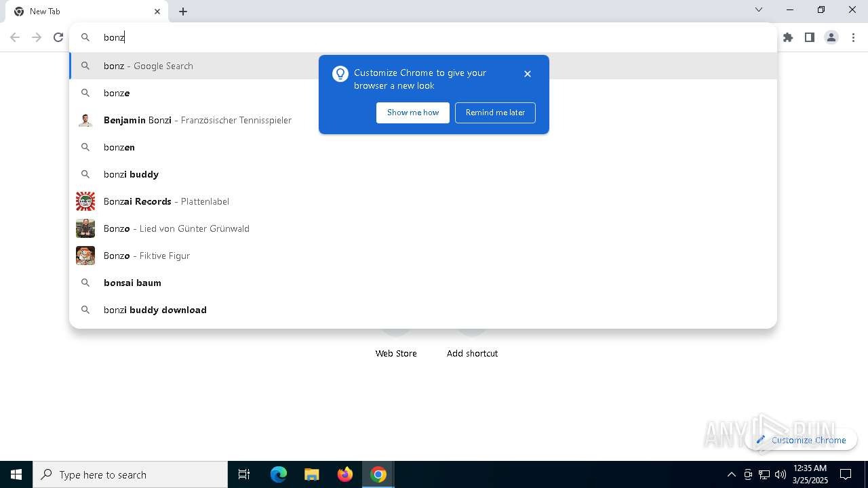
Task: Open the Extensions puzzle icon
Action: (788, 37)
